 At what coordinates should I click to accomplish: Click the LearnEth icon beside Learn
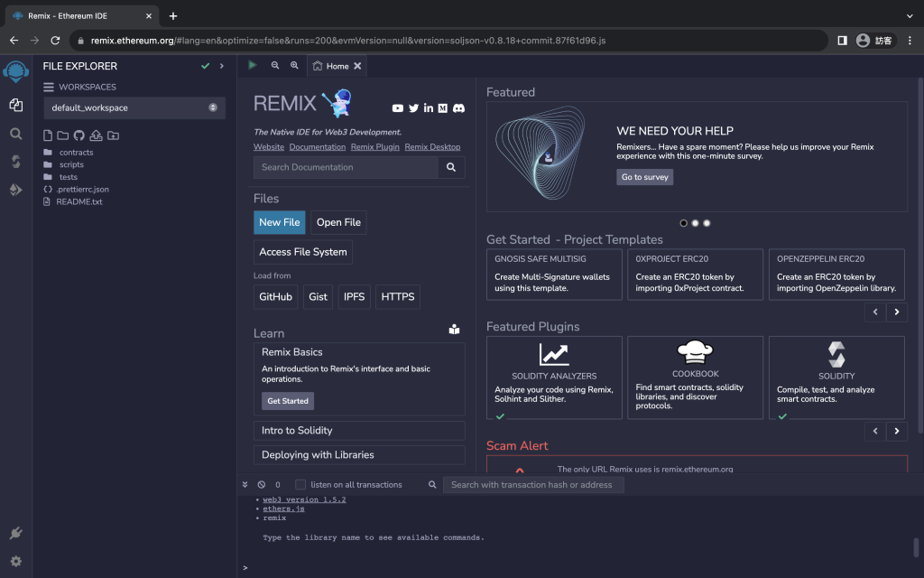pos(455,329)
